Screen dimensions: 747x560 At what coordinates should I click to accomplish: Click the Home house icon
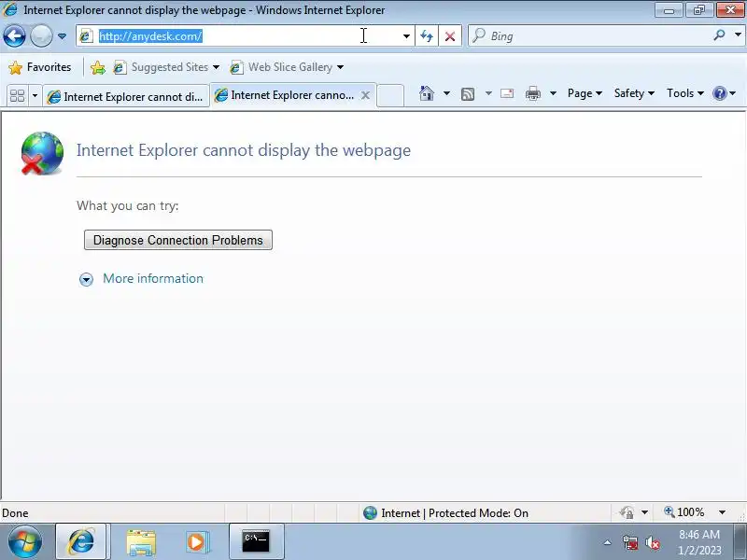(427, 93)
